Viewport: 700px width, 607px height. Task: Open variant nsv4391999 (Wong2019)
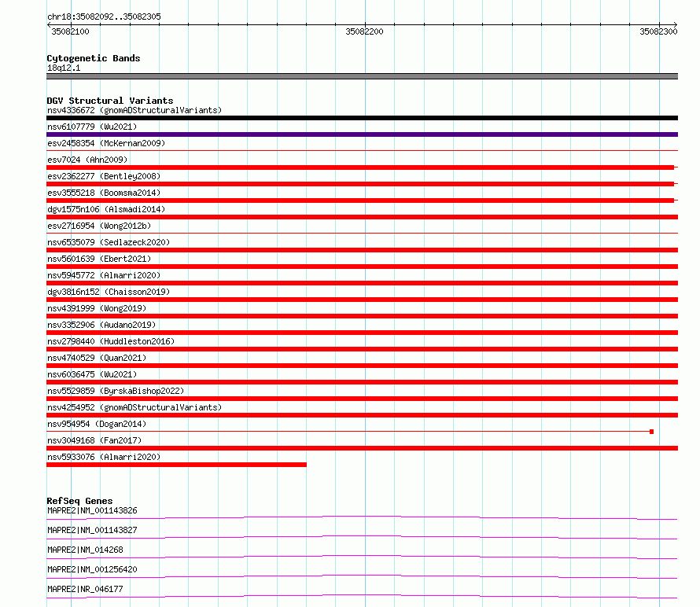(x=97, y=308)
